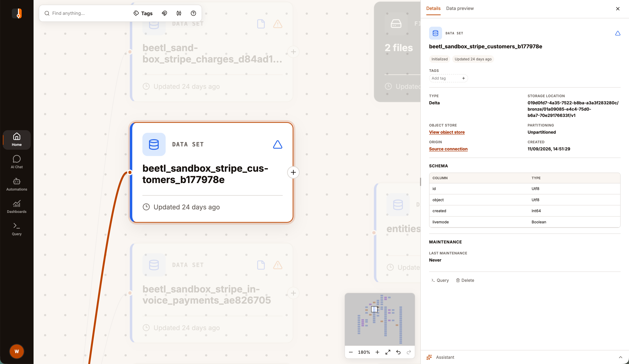Select the beetl_sandbox_stripe_customers_b177978e node card
The image size is (629, 364).
pos(212,173)
